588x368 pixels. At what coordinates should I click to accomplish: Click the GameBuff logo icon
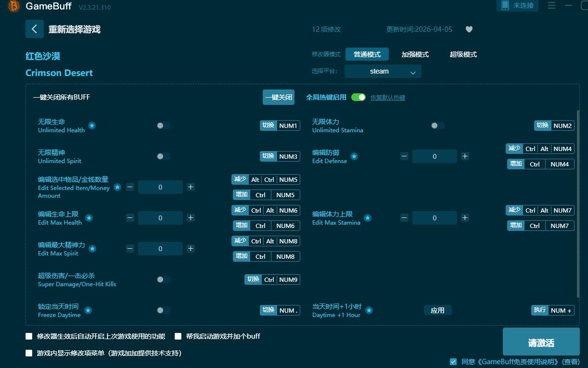14,6
